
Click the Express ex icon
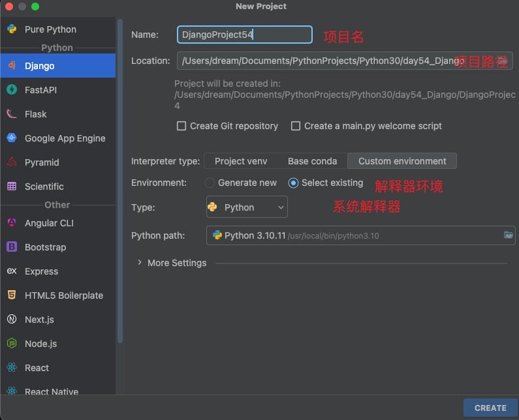(12, 271)
